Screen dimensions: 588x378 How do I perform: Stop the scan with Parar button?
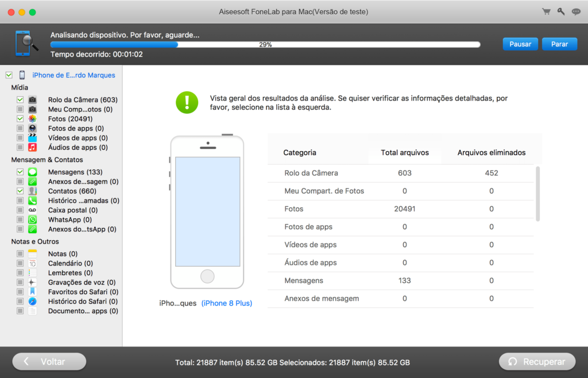(x=559, y=44)
